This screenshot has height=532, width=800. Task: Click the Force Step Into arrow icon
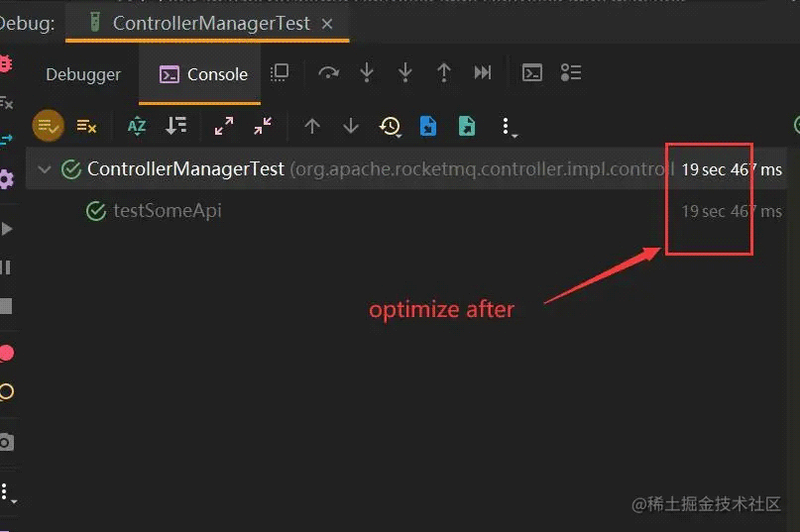click(x=405, y=73)
